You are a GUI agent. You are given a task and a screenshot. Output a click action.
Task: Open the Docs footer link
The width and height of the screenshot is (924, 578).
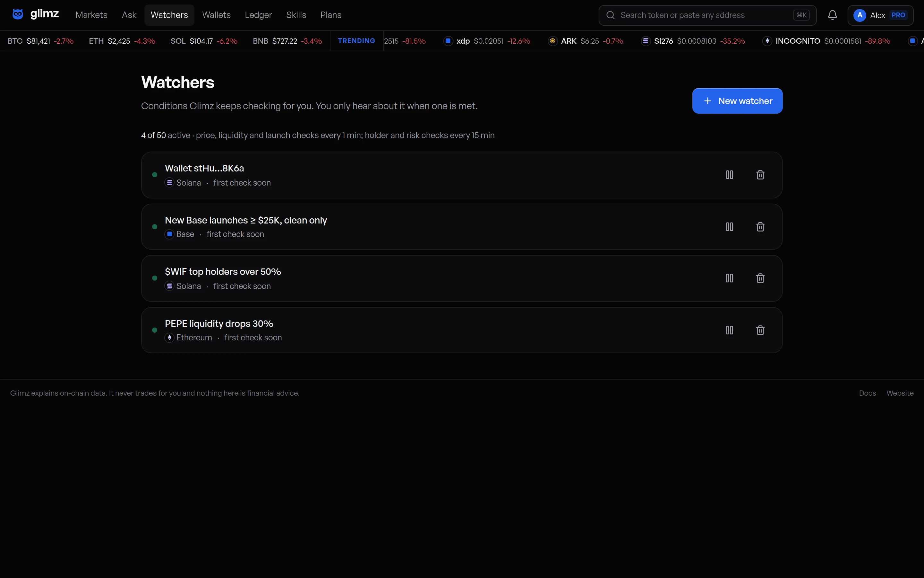[x=867, y=393]
